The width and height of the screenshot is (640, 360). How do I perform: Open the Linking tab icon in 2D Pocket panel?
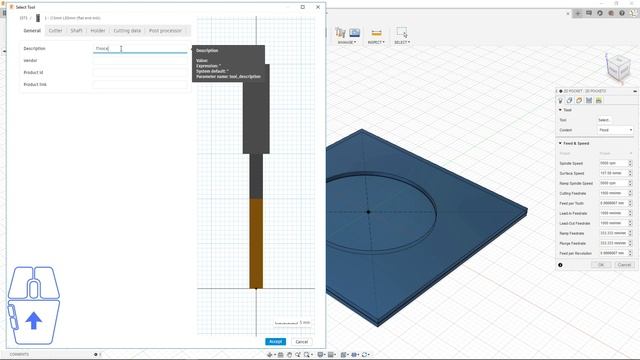pos(599,100)
